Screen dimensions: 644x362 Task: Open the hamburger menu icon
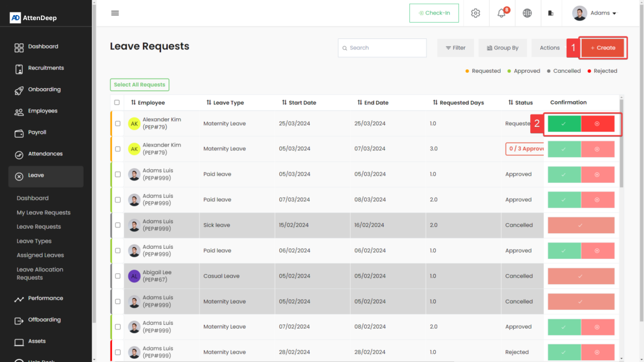(x=114, y=13)
